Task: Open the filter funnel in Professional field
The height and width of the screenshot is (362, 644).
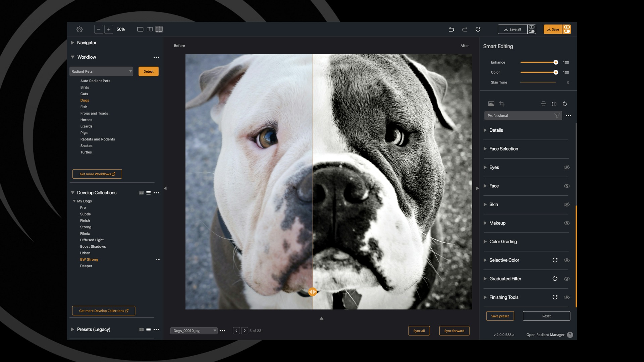Action: [x=557, y=116]
